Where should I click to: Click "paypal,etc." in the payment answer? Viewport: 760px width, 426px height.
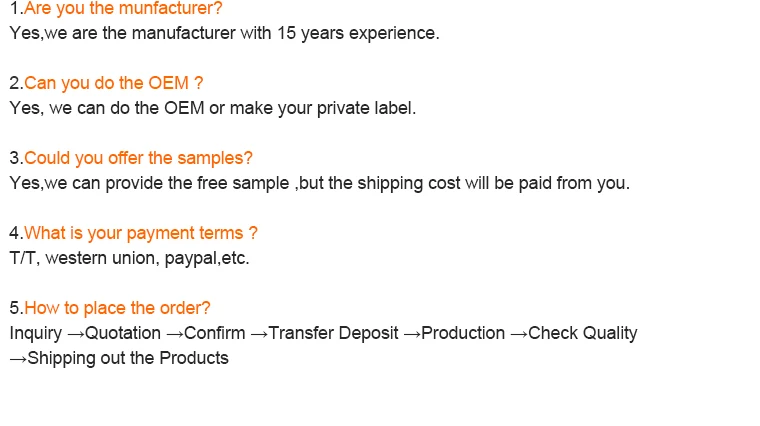coord(207,258)
